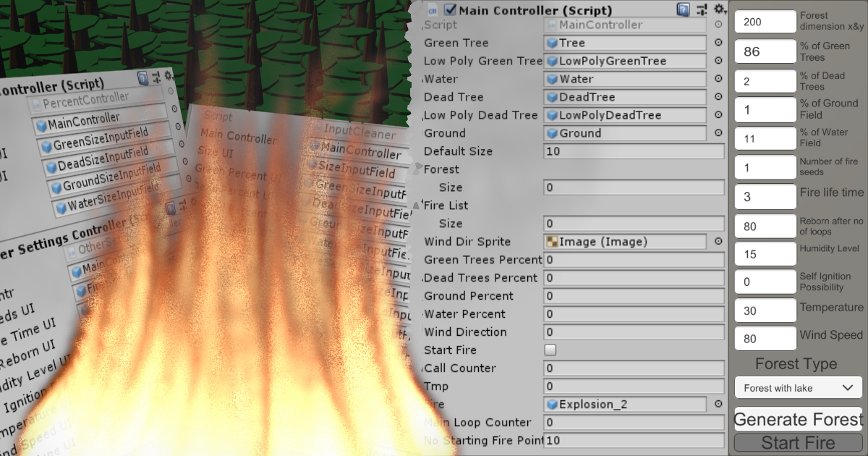The image size is (868, 456).
Task: Open the object picker for LowPolyGreenTree
Action: tap(719, 61)
